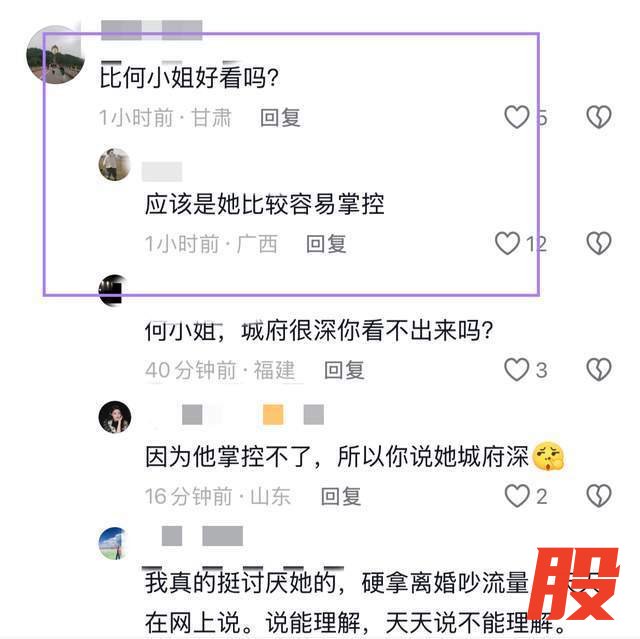Open the woman avatar of the 山东 commenter
The height and width of the screenshot is (639, 640).
(115, 417)
